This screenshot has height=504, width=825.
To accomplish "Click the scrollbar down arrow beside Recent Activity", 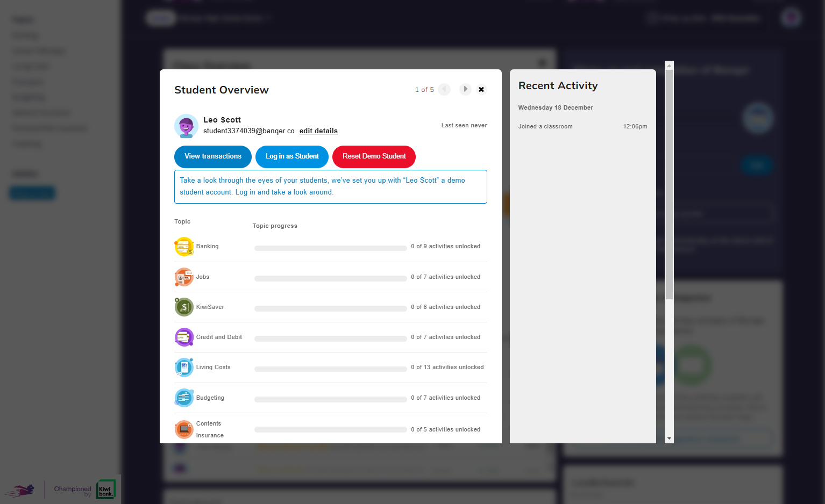I will [670, 439].
